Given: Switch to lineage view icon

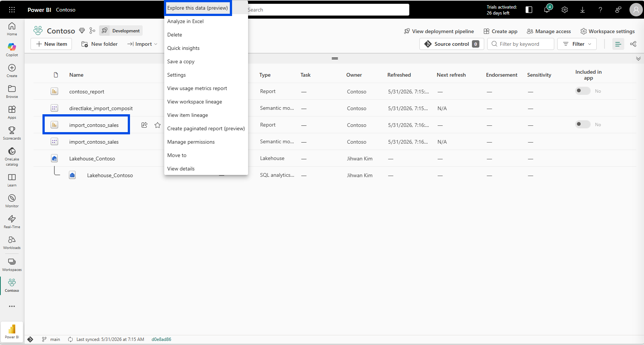Looking at the screenshot, I should coord(633,44).
